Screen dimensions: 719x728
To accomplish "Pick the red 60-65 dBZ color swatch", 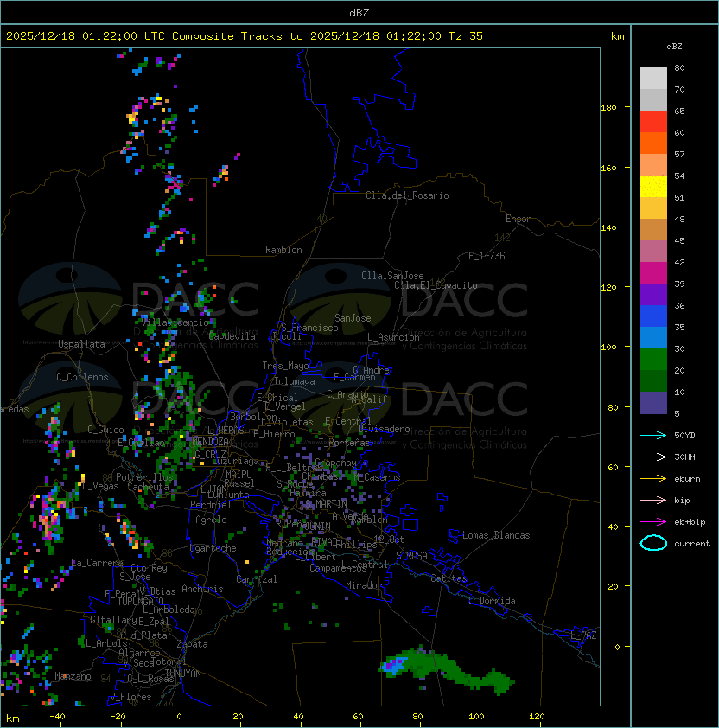I will 653,122.
